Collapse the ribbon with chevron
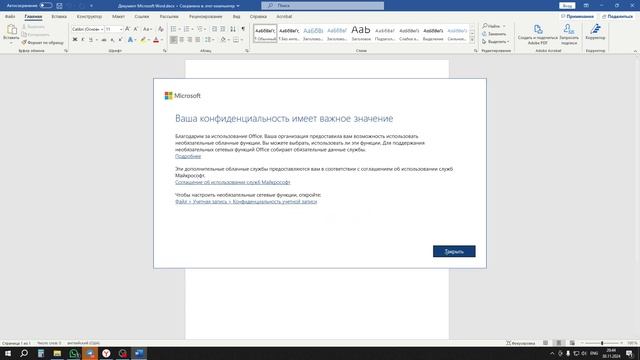This screenshot has width=640, height=360. click(x=635, y=51)
